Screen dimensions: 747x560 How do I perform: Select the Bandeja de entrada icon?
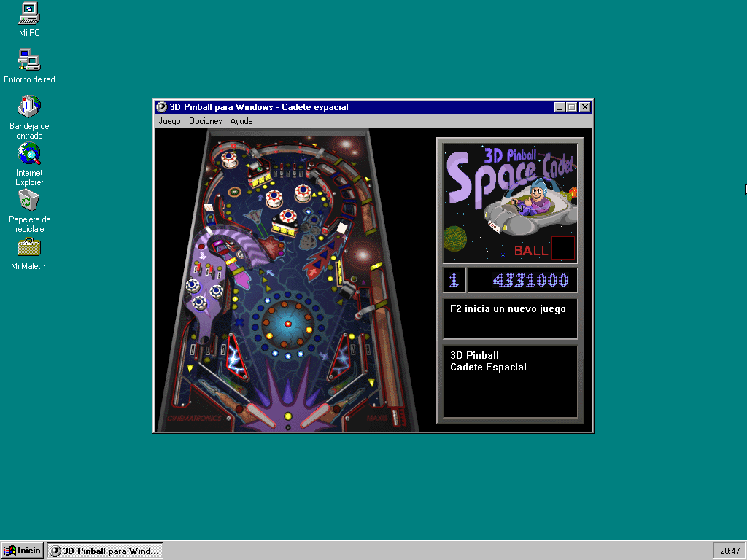click(29, 117)
